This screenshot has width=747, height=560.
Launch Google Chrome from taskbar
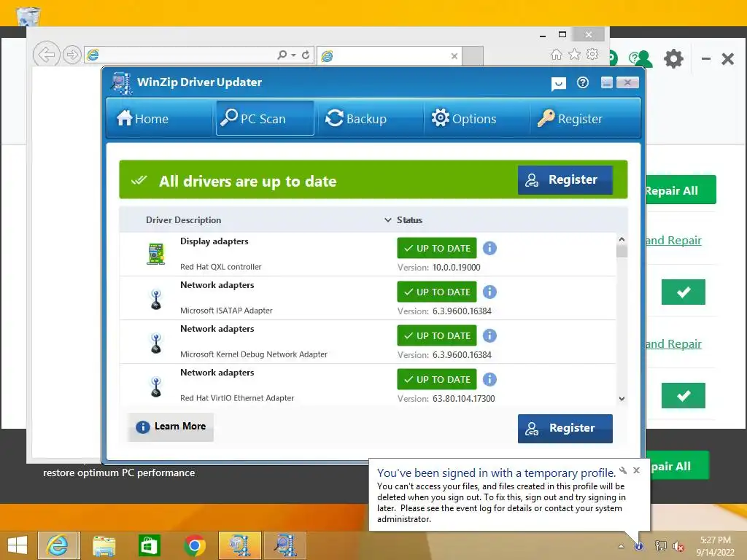point(194,545)
